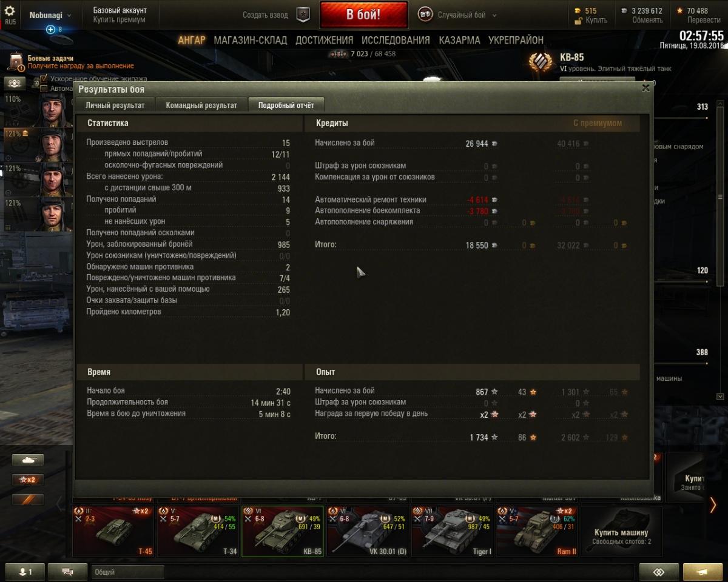The width and height of the screenshot is (728, 582).
Task: Switch to the Командный результат tab
Action: pos(201,105)
